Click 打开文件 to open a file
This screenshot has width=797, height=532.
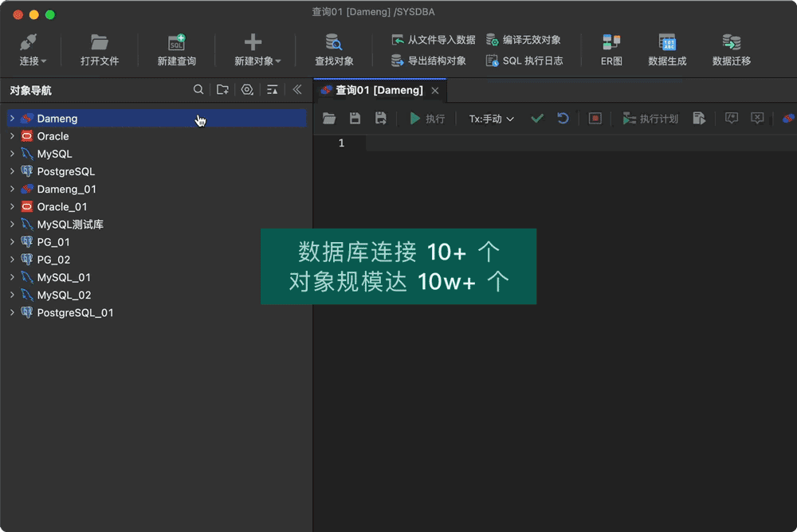point(100,48)
